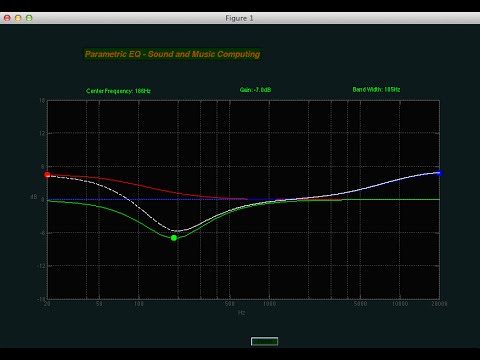480x360 pixels.
Task: Click the 1000 label on the frequency axis
Action: point(269,304)
